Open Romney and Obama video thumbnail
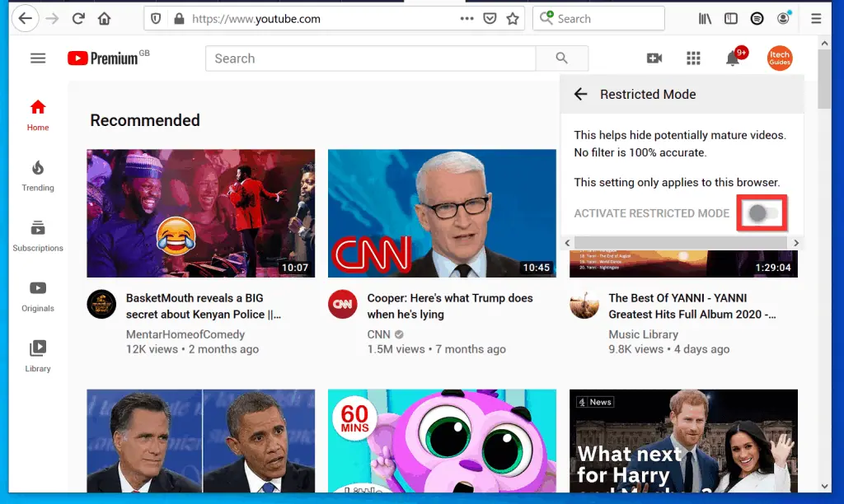The height and width of the screenshot is (504, 844). [201, 441]
